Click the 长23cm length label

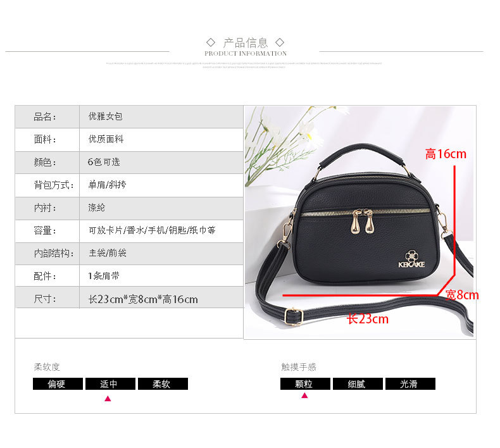pyautogui.click(x=368, y=319)
